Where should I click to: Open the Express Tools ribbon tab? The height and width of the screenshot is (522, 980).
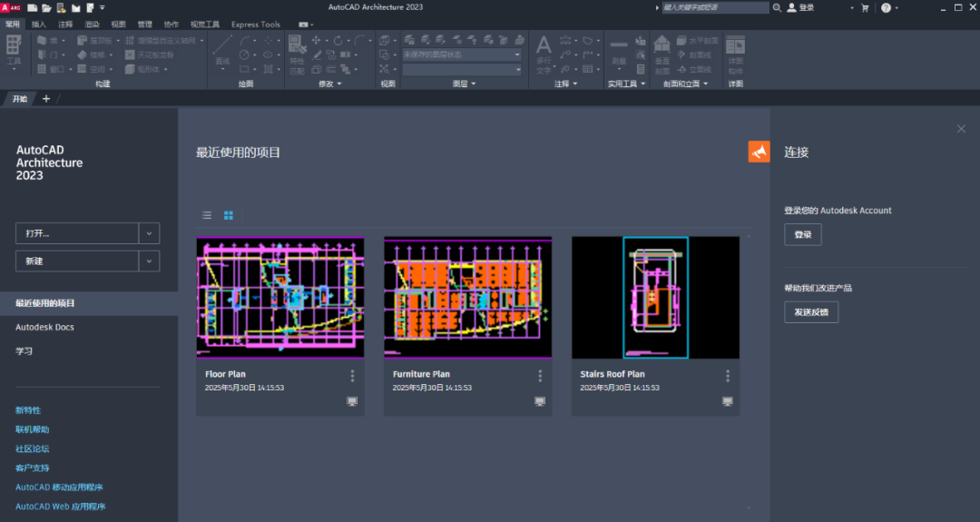(256, 25)
